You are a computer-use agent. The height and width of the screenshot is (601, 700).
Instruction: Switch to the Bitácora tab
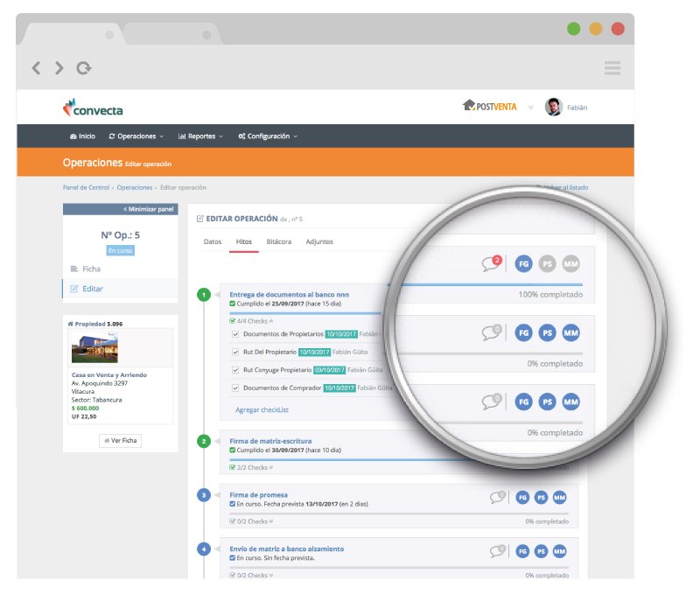click(279, 241)
